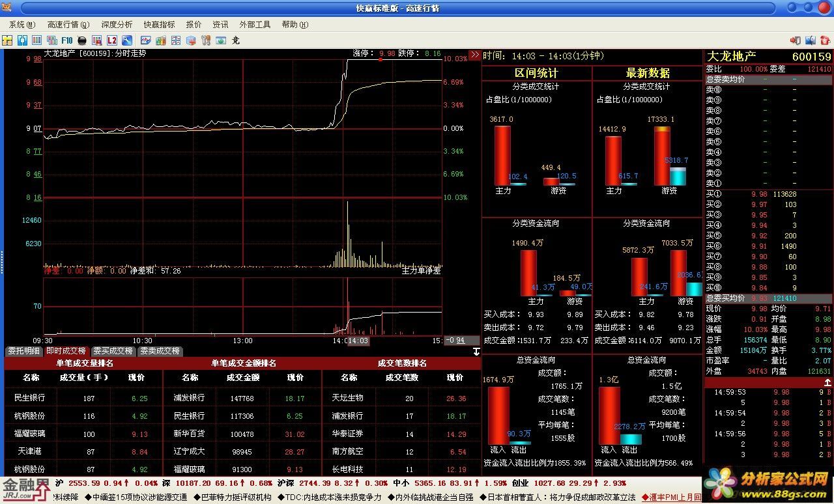
Task: Click the black sphere toolbar icon
Action: tap(82, 40)
